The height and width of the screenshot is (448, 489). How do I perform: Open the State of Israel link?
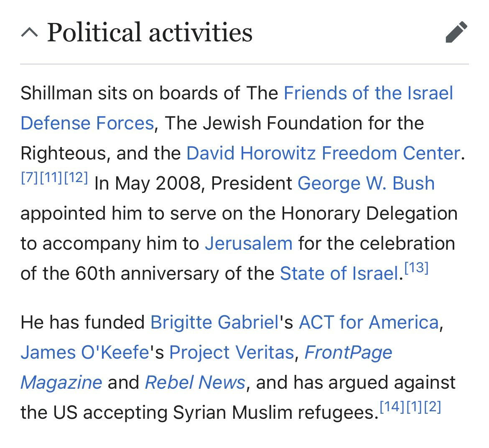point(338,273)
